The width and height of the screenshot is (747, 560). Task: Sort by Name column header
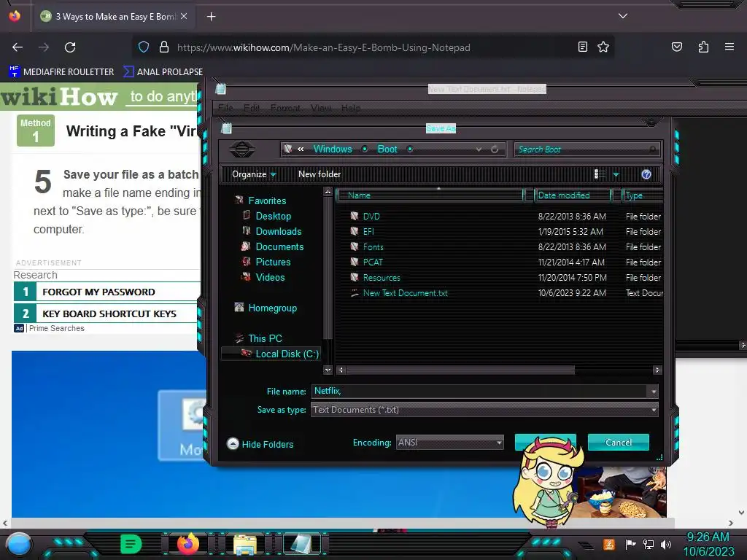430,195
